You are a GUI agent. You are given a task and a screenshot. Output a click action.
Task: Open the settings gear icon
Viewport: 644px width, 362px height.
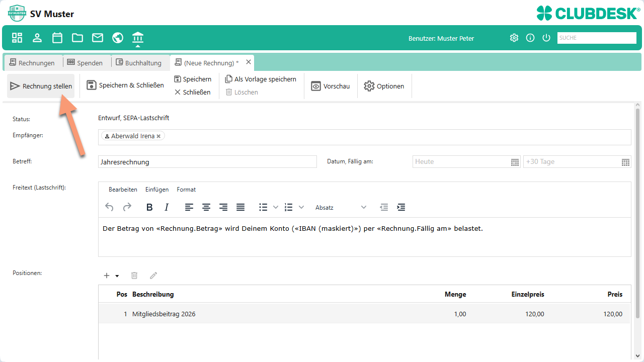coord(514,38)
